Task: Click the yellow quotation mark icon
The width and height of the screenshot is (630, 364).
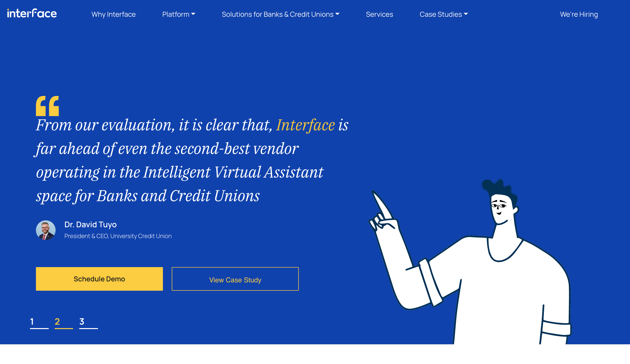Action: [x=47, y=106]
